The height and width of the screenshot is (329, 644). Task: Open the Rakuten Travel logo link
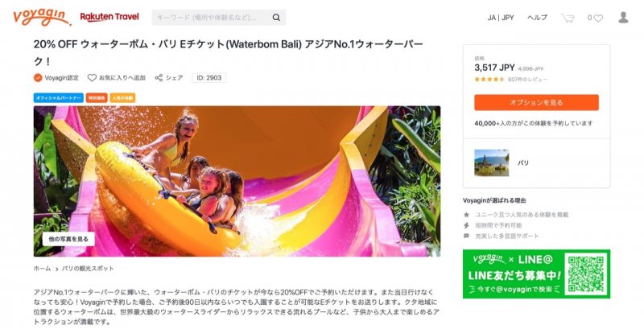109,17
